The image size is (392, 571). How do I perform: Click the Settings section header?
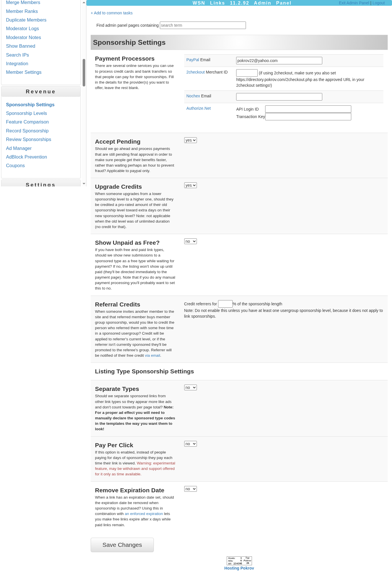coord(41,183)
